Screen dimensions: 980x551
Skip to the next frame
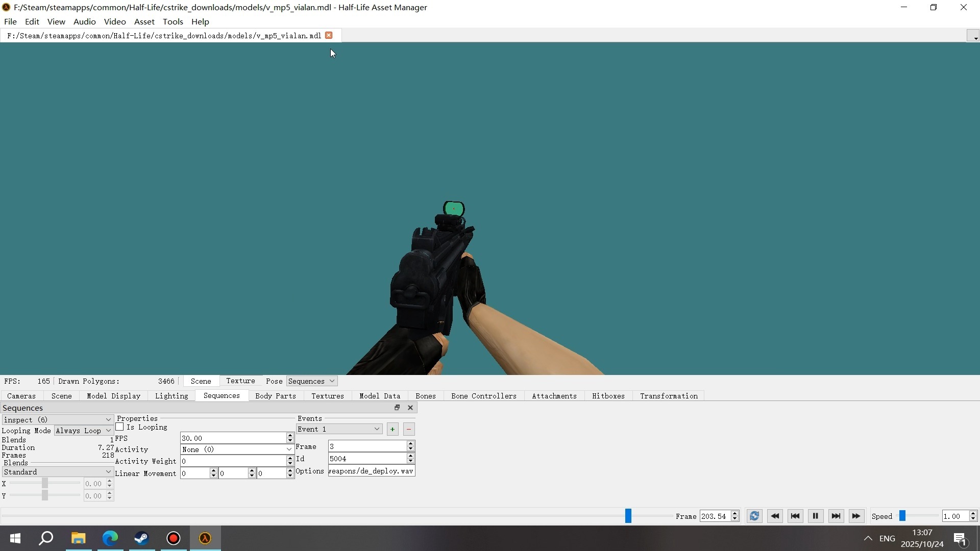coord(836,516)
